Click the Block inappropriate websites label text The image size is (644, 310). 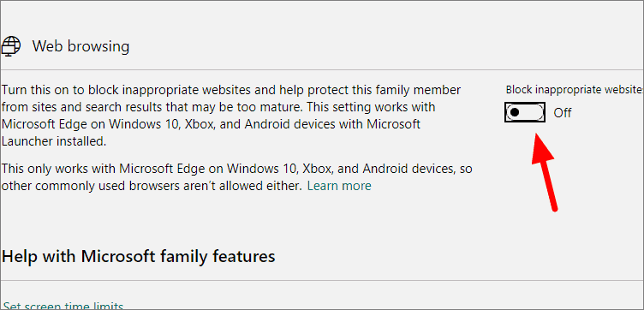pos(575,90)
